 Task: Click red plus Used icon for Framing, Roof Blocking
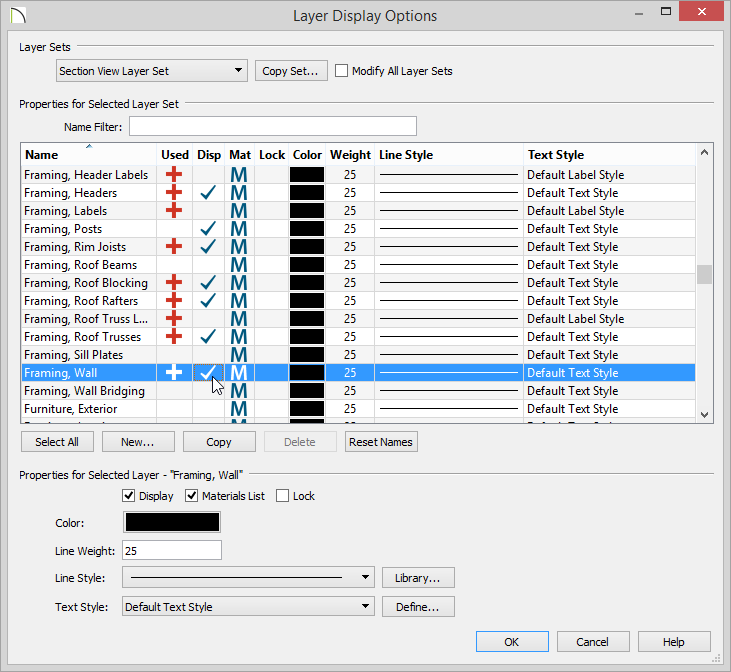tap(174, 283)
